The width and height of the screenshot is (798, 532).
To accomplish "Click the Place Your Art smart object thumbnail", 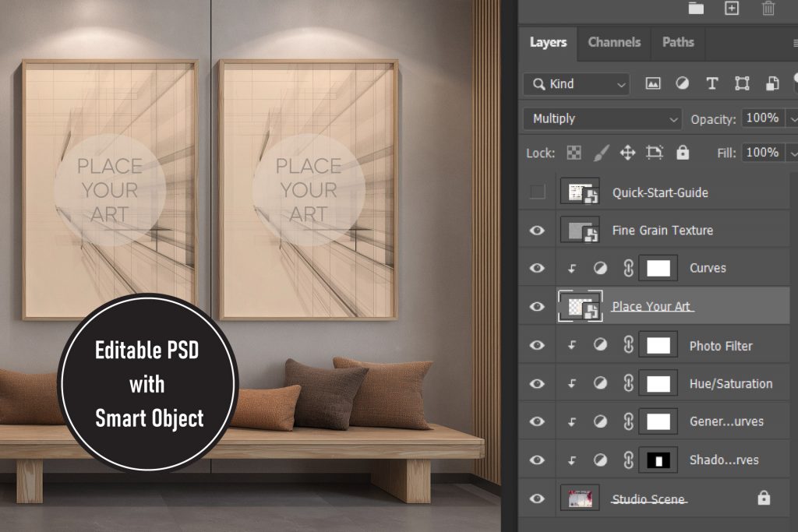I will click(580, 306).
